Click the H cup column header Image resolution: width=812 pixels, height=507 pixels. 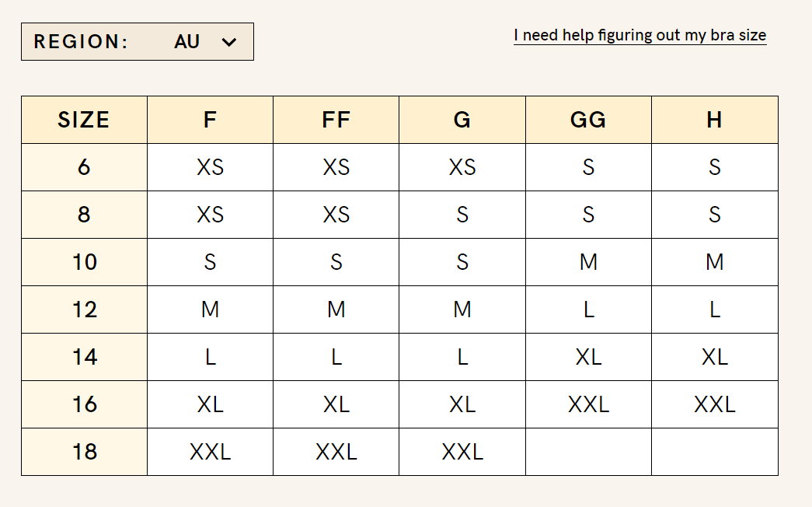point(715,120)
